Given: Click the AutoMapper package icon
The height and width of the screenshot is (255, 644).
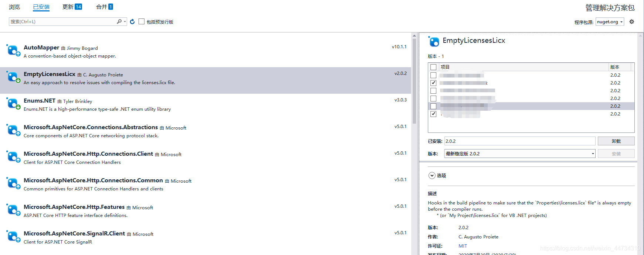Looking at the screenshot, I should coord(13,50).
